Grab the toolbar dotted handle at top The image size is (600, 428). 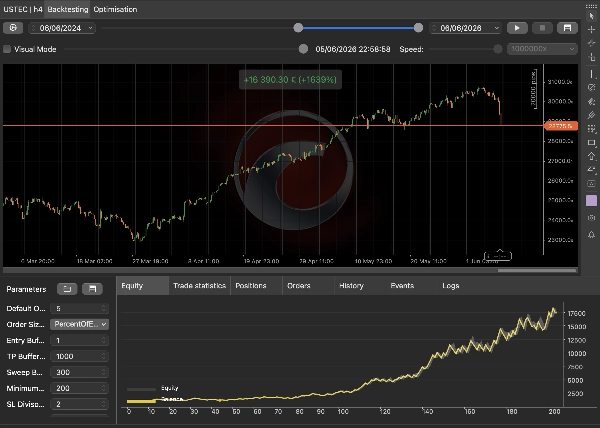(592, 7)
